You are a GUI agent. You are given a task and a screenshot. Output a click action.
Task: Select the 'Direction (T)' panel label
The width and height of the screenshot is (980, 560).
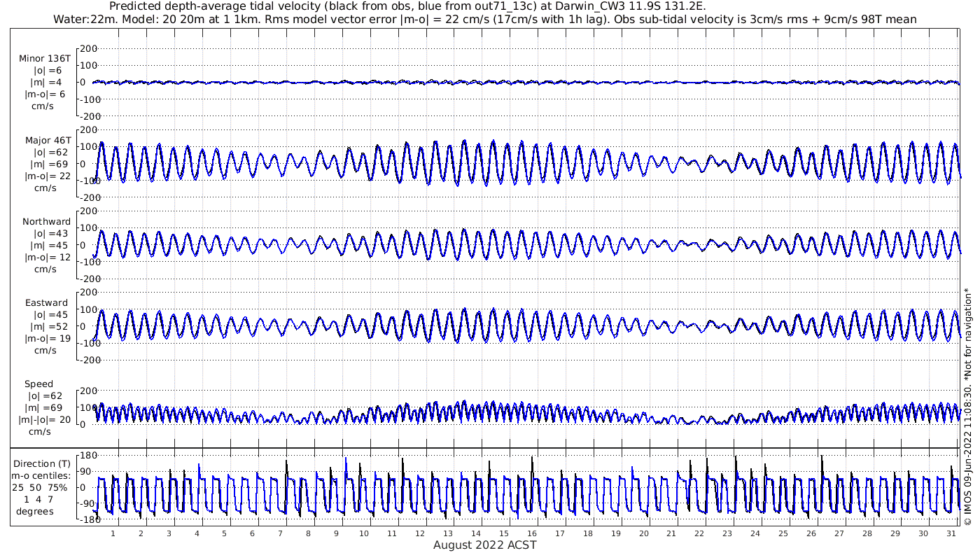tap(42, 463)
